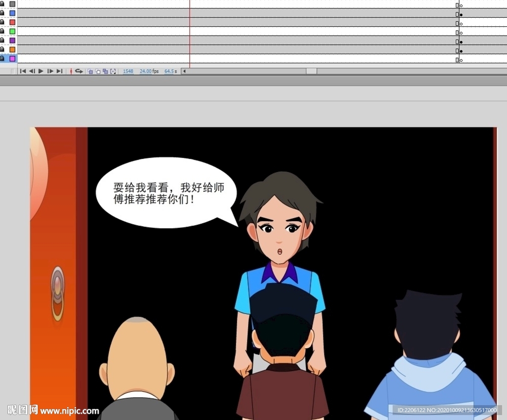
Task: Go to last frame in timeline
Action: click(59, 71)
